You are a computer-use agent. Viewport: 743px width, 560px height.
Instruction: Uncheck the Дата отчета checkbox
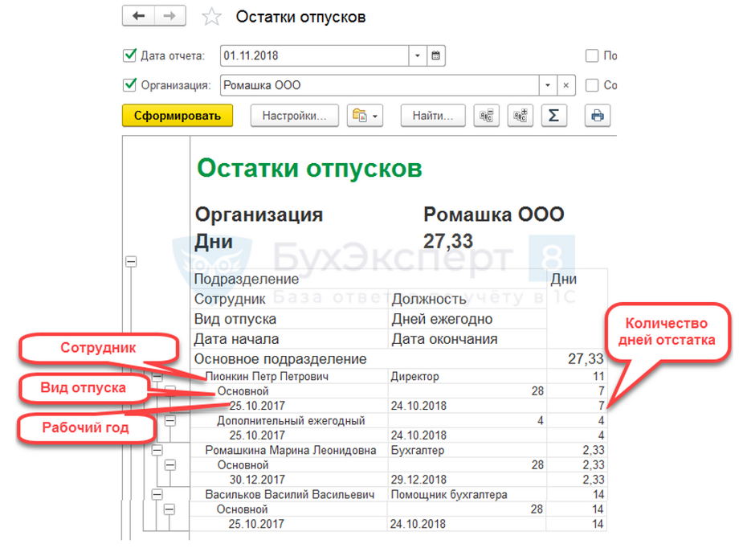click(129, 56)
